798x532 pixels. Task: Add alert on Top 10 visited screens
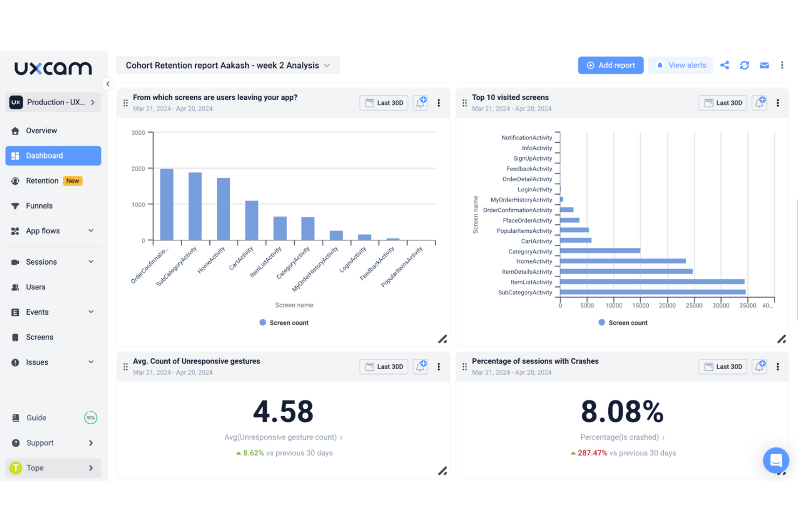point(760,102)
